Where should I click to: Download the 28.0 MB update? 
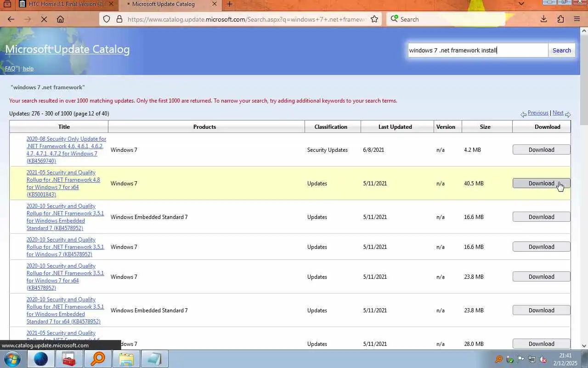click(541, 344)
